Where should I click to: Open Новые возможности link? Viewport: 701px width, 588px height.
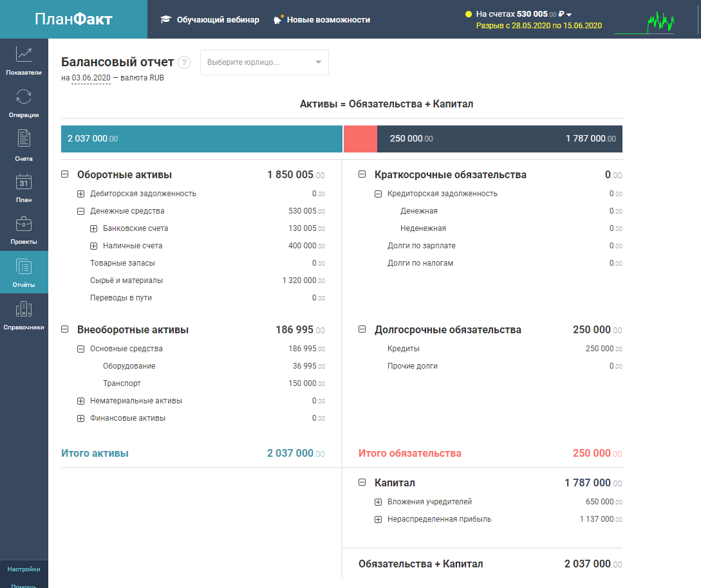[x=328, y=20]
